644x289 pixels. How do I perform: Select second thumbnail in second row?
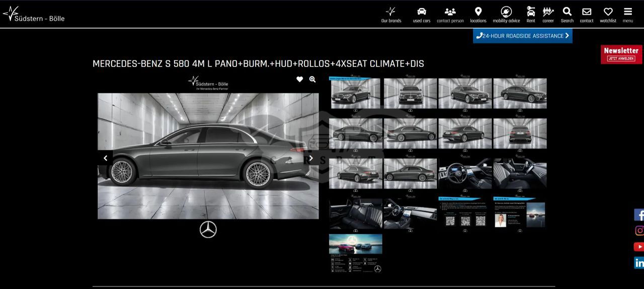coord(411,134)
